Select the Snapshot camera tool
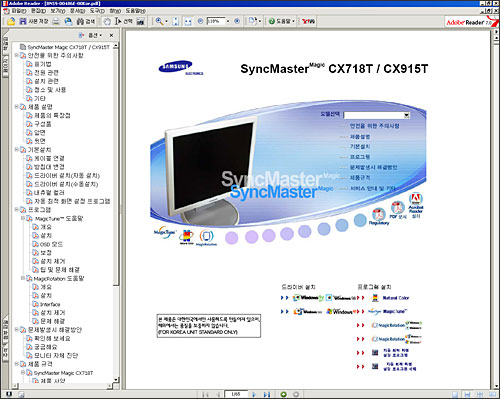This screenshot has width=500, height=399. tap(141, 21)
